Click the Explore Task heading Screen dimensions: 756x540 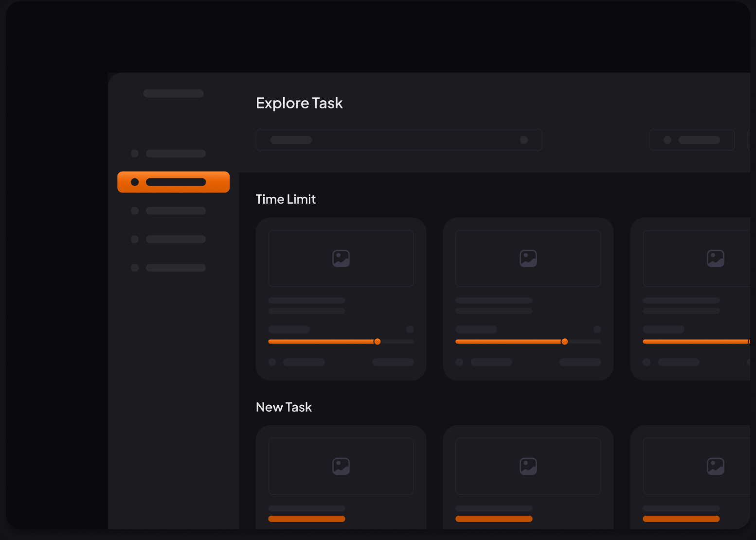299,103
